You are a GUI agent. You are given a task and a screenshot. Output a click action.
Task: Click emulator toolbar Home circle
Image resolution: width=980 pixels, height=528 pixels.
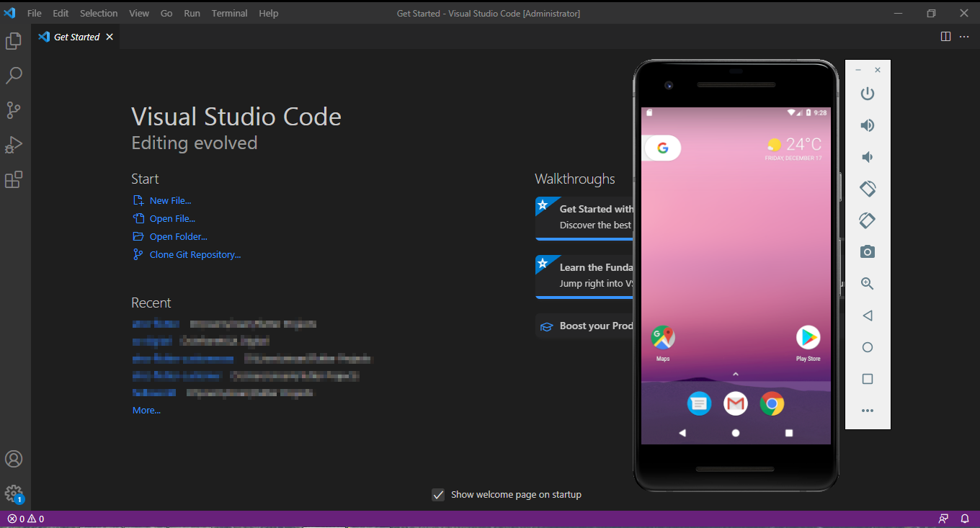point(868,347)
